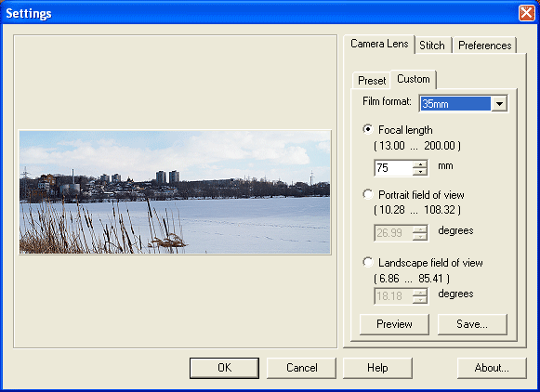Open the Preferences tab

pyautogui.click(x=484, y=46)
